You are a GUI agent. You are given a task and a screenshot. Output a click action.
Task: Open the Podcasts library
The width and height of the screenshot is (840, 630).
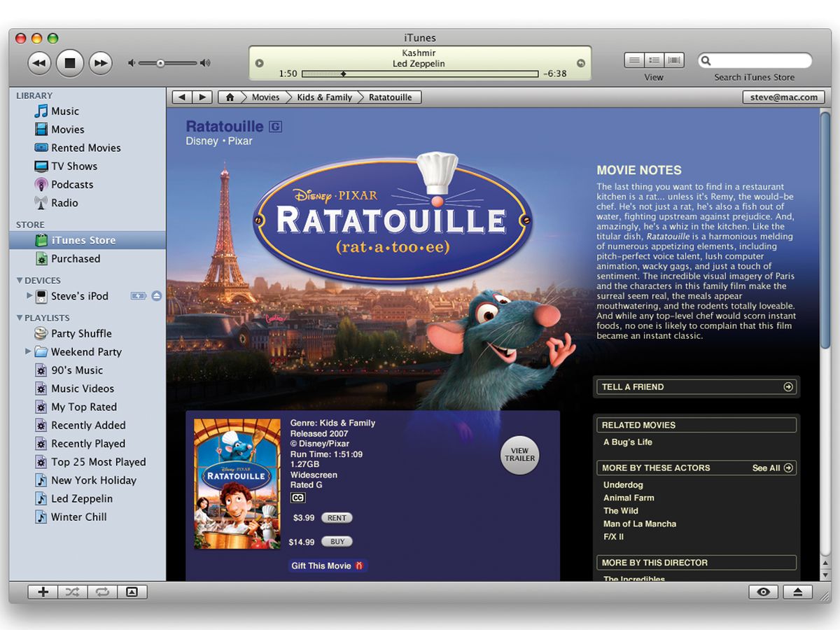coord(71,184)
